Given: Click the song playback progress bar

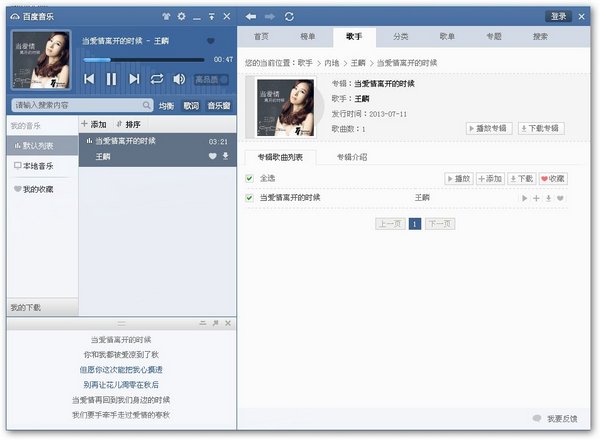Looking at the screenshot, I should coord(150,60).
